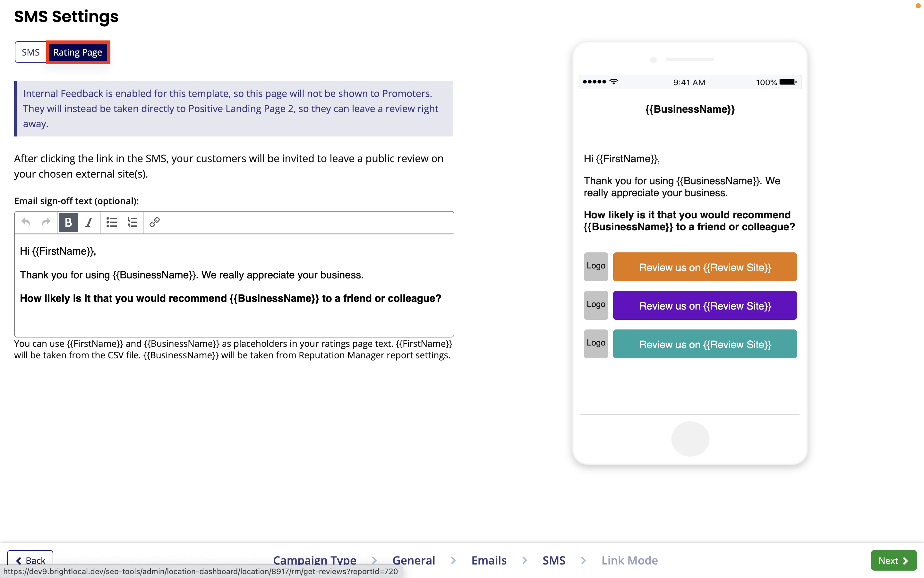This screenshot has width=924, height=578.
Task: Click the chevron arrow after SMS step
Action: click(583, 560)
